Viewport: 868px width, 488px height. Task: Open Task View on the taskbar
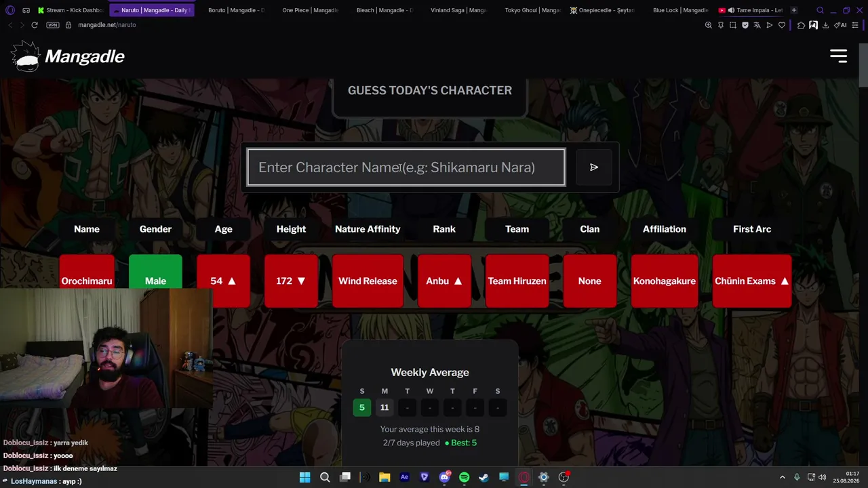pyautogui.click(x=344, y=477)
